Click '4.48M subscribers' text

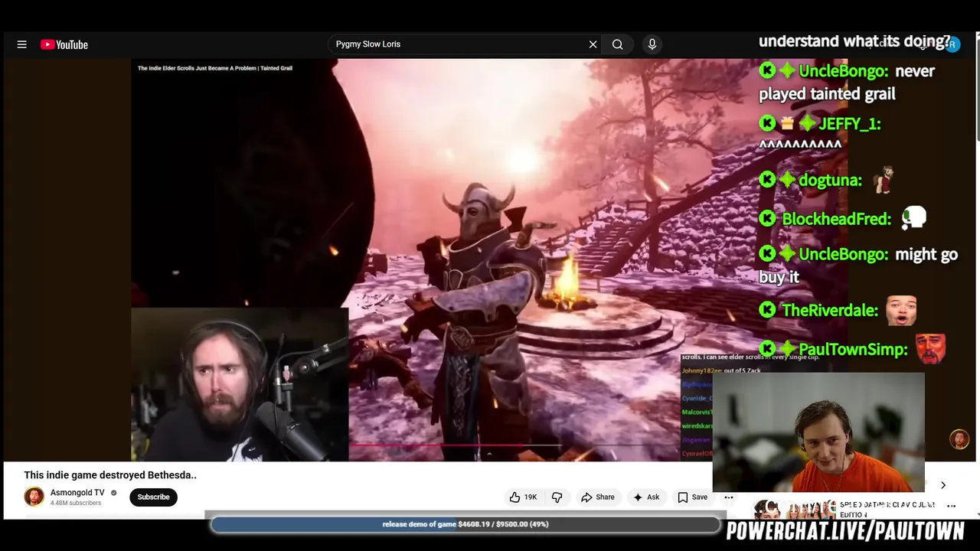pyautogui.click(x=76, y=503)
